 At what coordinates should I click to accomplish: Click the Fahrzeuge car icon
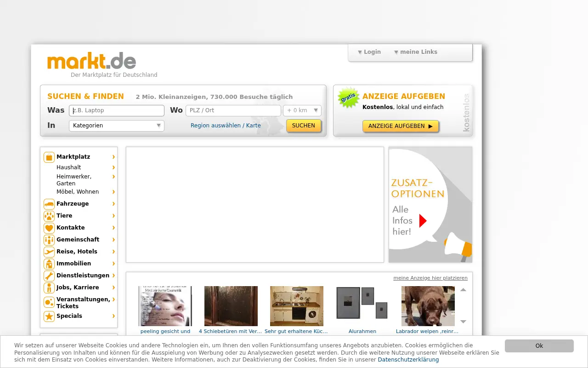click(x=49, y=204)
